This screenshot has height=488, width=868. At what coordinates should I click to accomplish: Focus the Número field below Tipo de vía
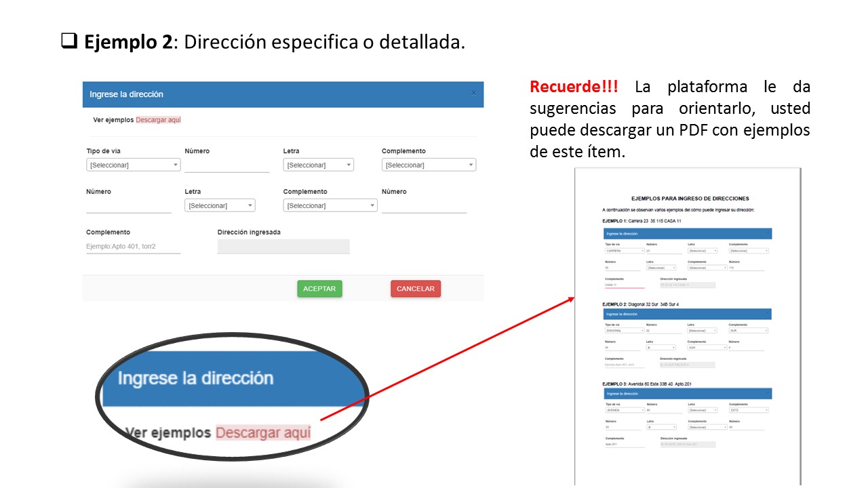click(128, 205)
